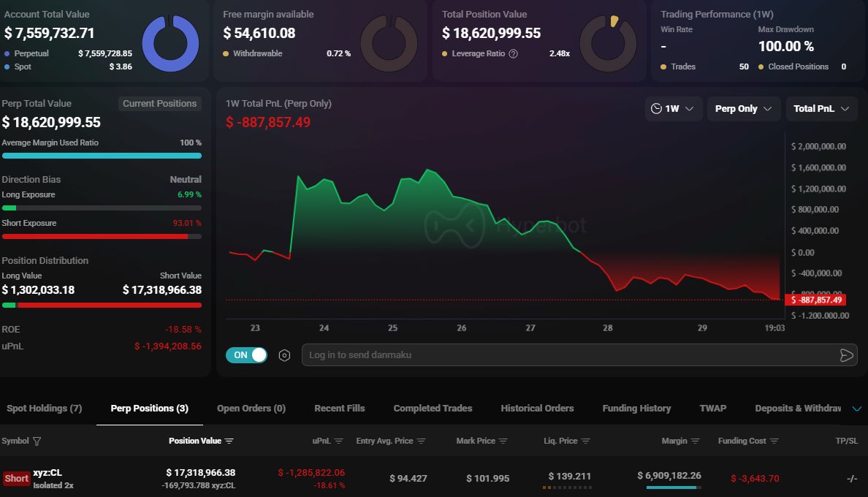The width and height of the screenshot is (868, 497).
Task: Click the Spot value $ 3.86
Action: (x=121, y=67)
